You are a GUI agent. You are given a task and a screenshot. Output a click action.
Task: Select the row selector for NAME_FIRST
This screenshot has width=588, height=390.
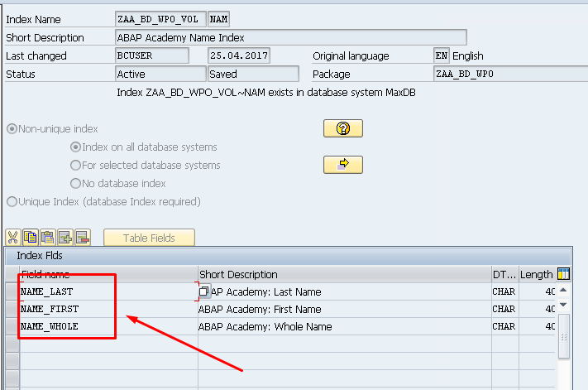pyautogui.click(x=12, y=309)
